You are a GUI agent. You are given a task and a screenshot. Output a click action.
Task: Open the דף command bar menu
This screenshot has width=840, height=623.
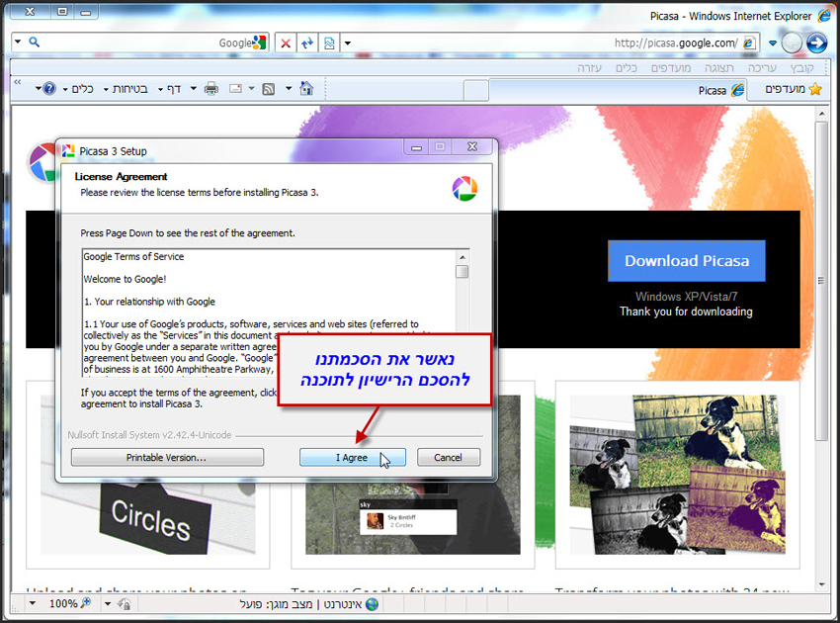pos(170,89)
